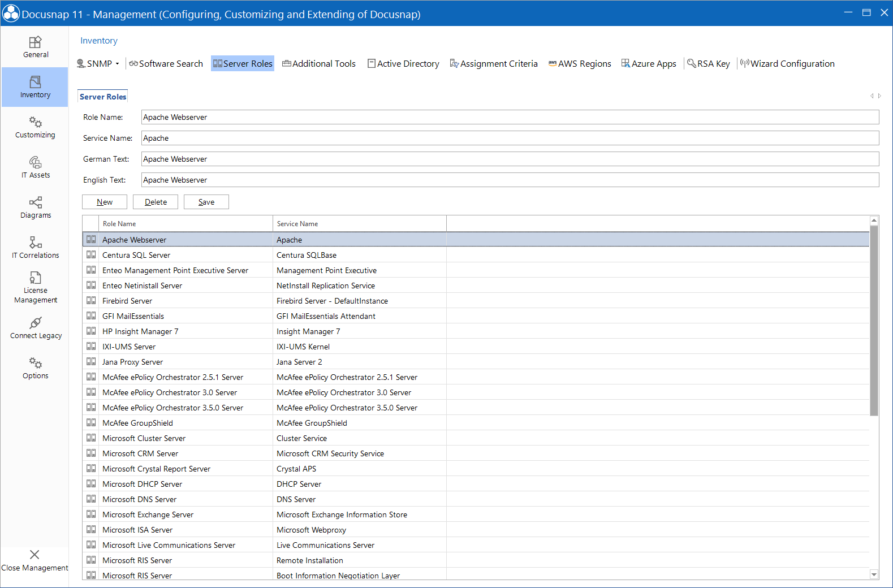Open the Additional Tools menu item
This screenshot has height=588, width=893.
click(x=319, y=63)
